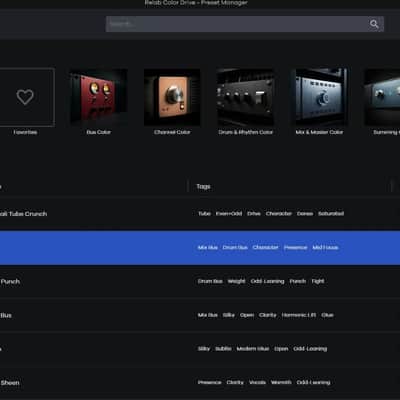Screen dimensions: 400x400
Task: Click Drum Bus tag in Punch row
Action: point(210,281)
